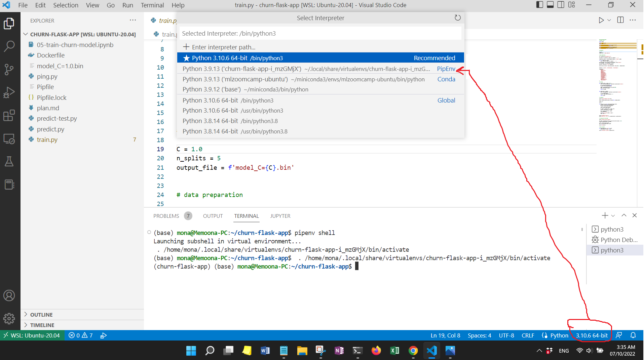Click Ln 19, Col 8 cursor position
The width and height of the screenshot is (644, 360).
[x=445, y=335]
